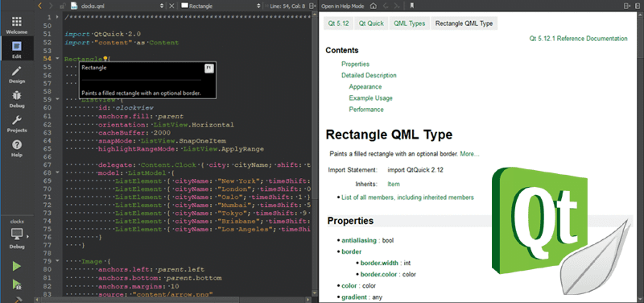
Task: Go back with orange left arrow
Action: [39, 6]
